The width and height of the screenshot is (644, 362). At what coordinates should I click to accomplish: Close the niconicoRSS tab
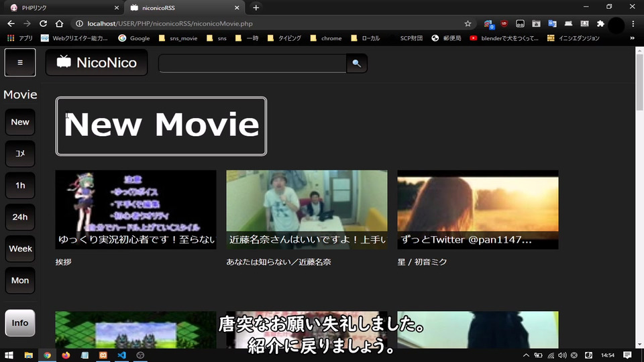[237, 8]
